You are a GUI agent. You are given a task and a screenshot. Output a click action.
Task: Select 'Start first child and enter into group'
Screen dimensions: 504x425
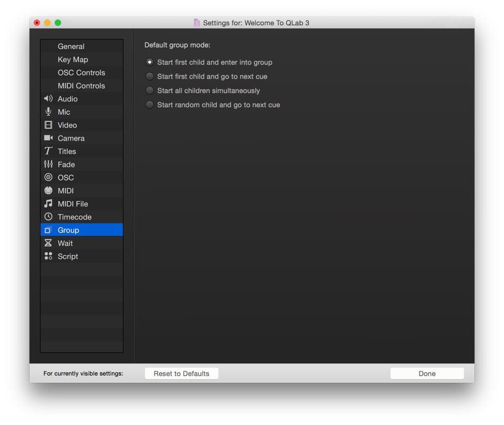(150, 62)
